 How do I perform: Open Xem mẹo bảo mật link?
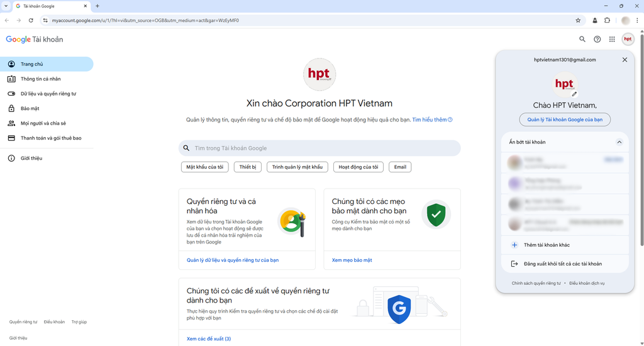coord(352,260)
